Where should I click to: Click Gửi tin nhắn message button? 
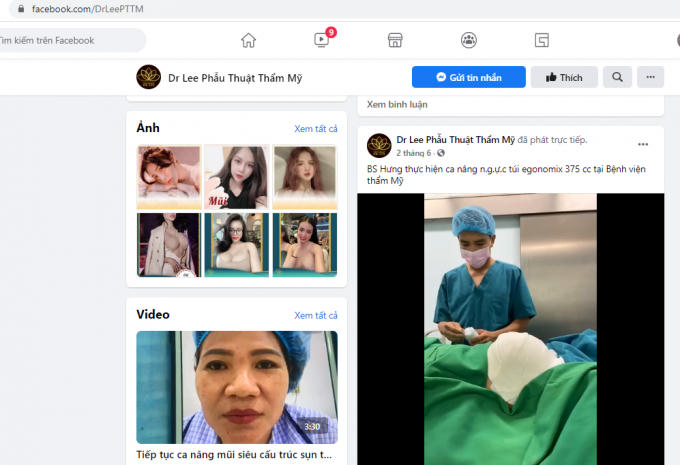click(x=469, y=77)
